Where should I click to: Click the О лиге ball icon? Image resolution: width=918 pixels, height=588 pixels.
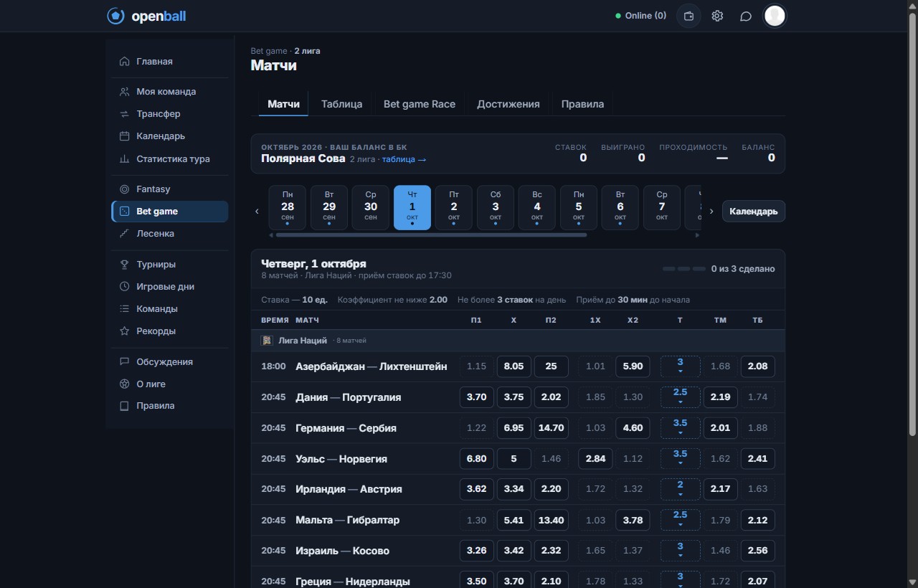point(124,384)
